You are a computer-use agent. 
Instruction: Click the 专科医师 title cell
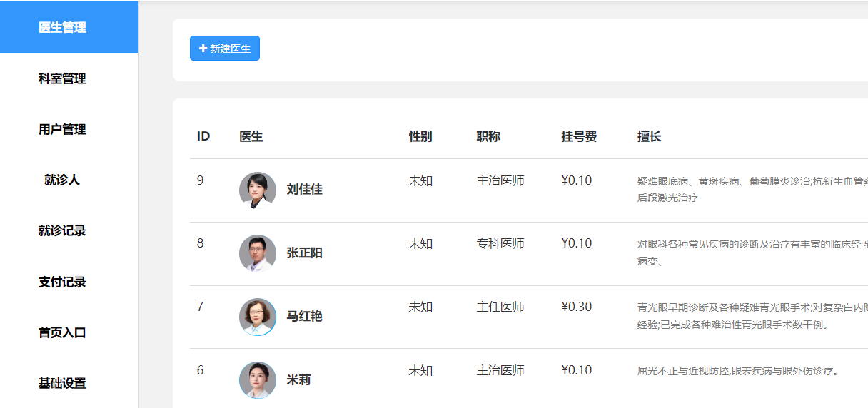pos(500,243)
